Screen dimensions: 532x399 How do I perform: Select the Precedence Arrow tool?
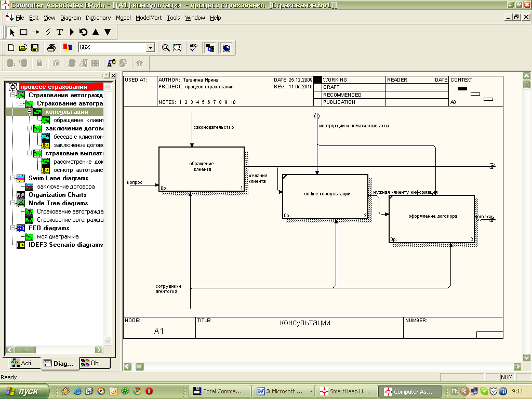[36, 32]
